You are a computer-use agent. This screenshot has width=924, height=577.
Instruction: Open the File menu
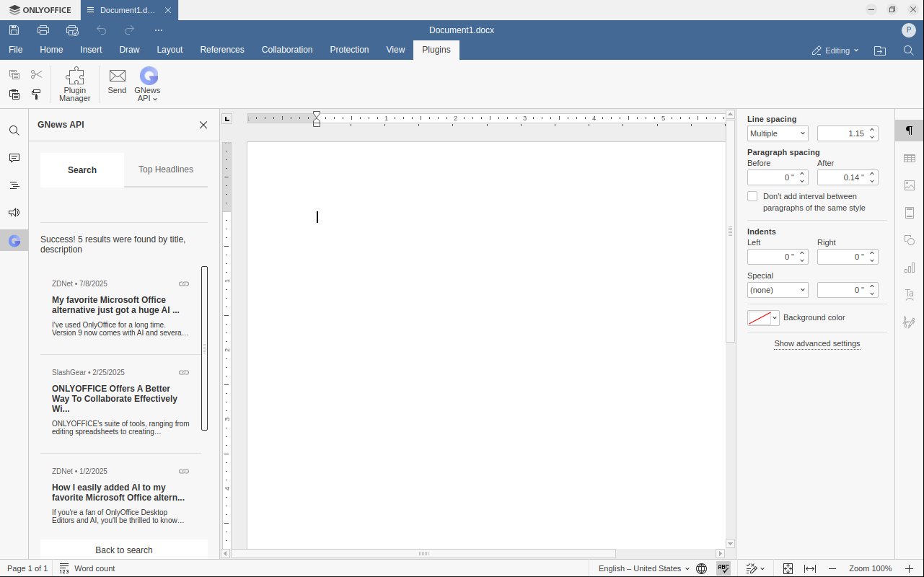pos(15,50)
